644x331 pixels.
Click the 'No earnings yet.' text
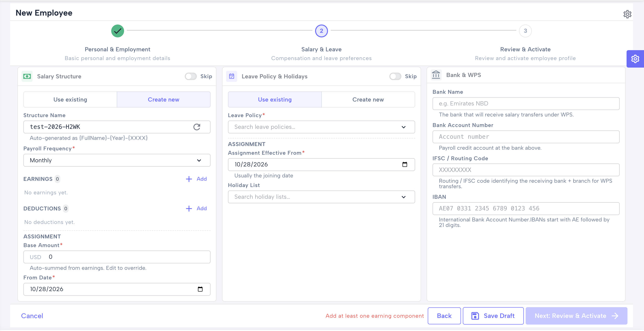click(46, 193)
